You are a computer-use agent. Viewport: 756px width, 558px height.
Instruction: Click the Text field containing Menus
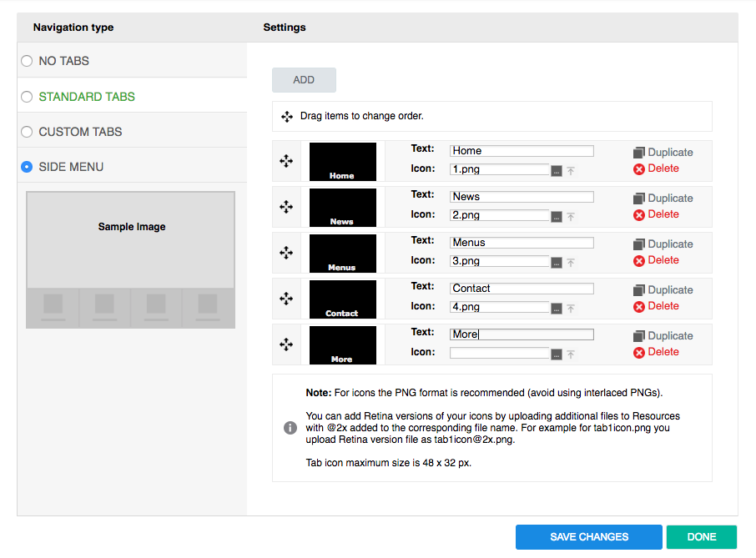(522, 243)
